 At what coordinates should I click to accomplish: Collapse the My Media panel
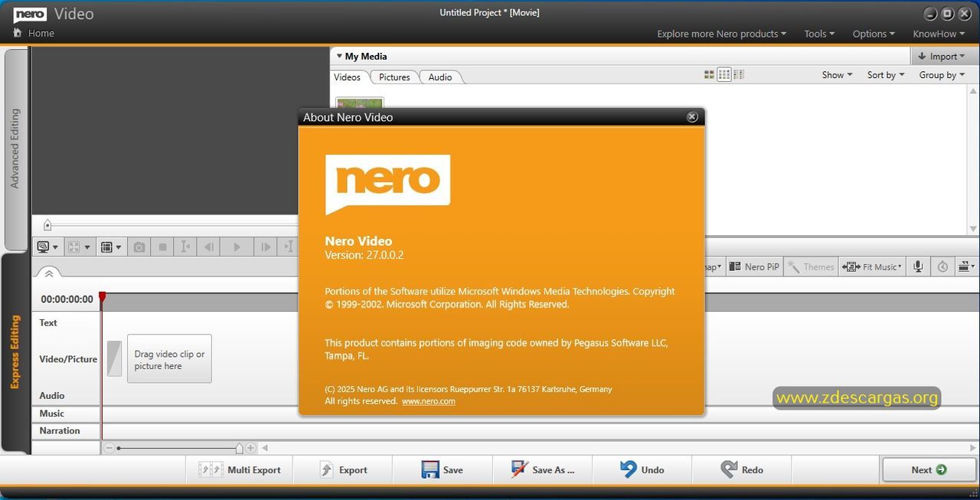pos(339,56)
